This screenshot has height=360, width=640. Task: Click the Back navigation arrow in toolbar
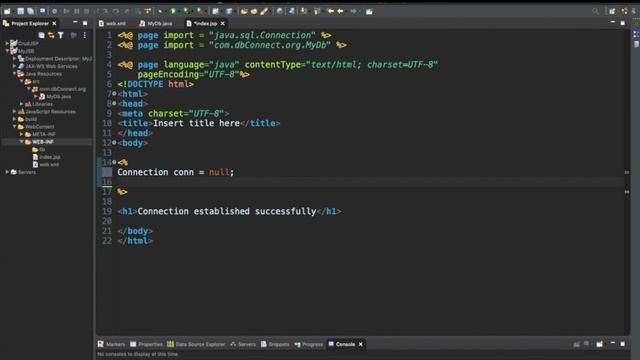[x=340, y=11]
